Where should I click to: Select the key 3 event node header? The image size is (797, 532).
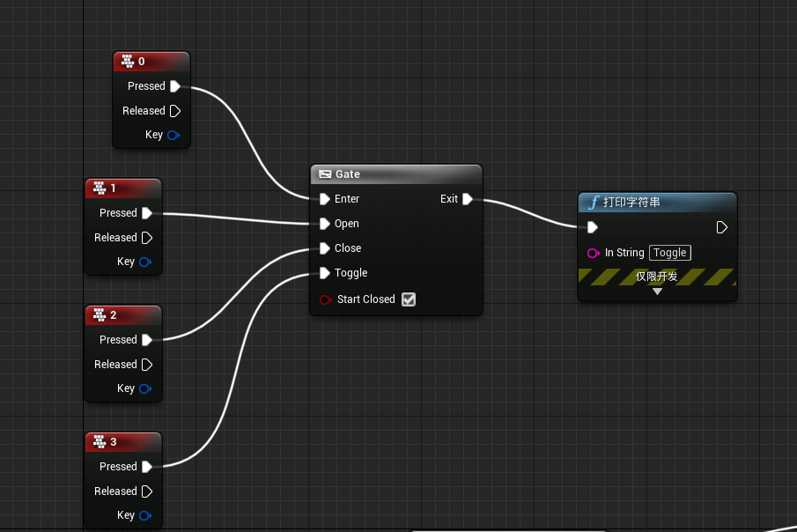click(123, 441)
